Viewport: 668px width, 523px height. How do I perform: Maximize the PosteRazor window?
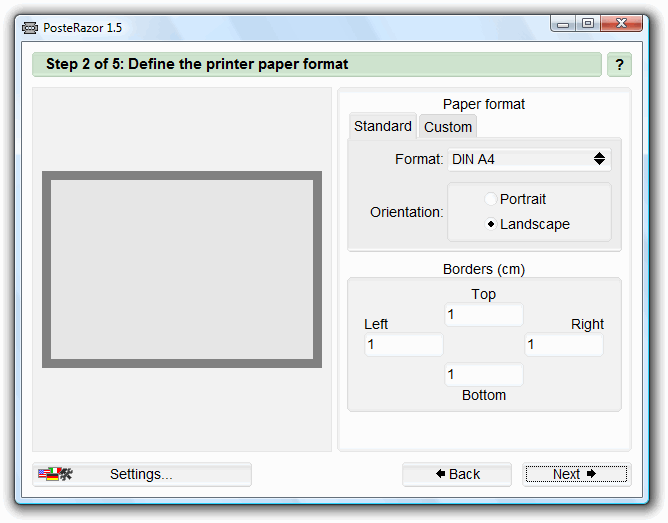[587, 23]
